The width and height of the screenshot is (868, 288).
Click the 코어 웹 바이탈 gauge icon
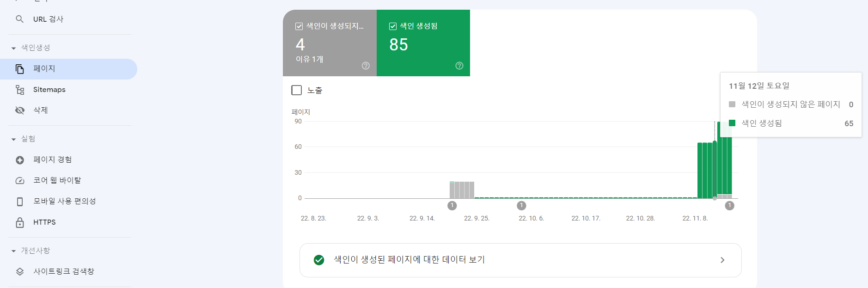click(x=19, y=180)
